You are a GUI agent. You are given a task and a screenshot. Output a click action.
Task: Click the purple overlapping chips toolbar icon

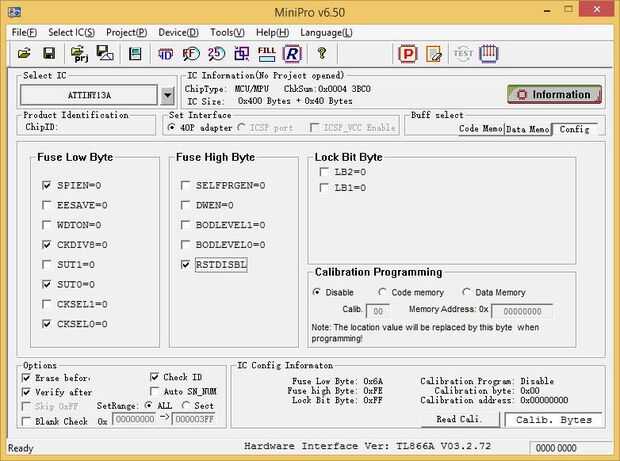(x=242, y=54)
